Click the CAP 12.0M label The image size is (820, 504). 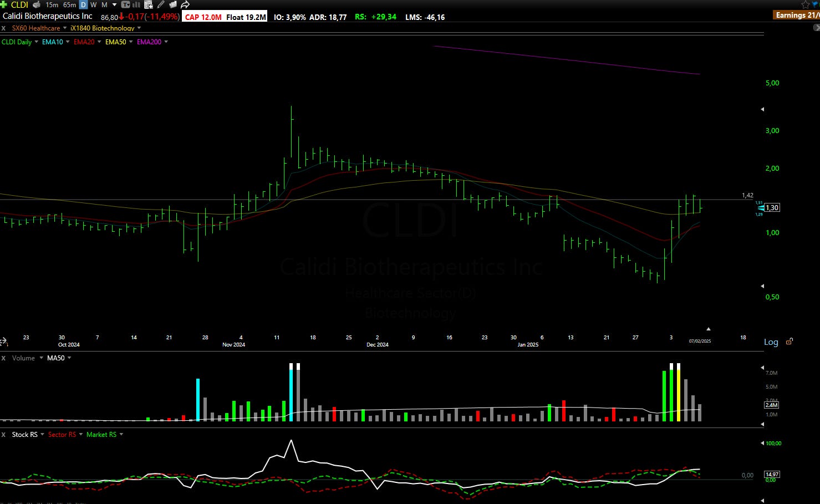pyautogui.click(x=203, y=17)
